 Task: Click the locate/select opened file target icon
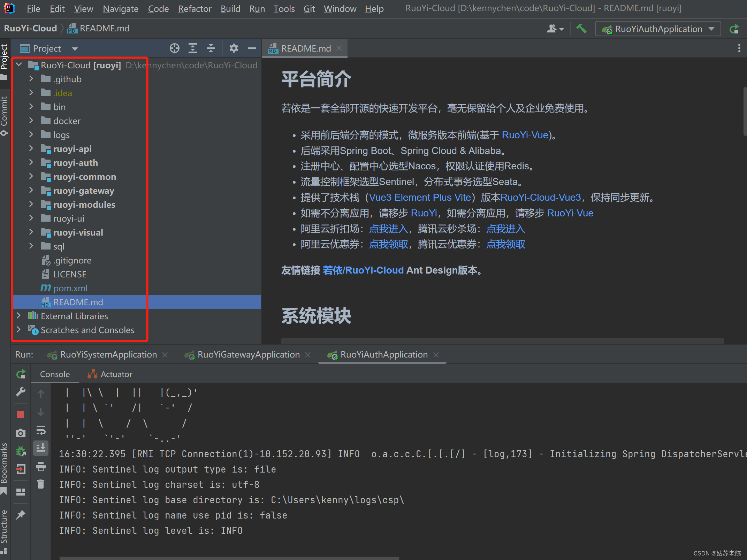(x=174, y=48)
